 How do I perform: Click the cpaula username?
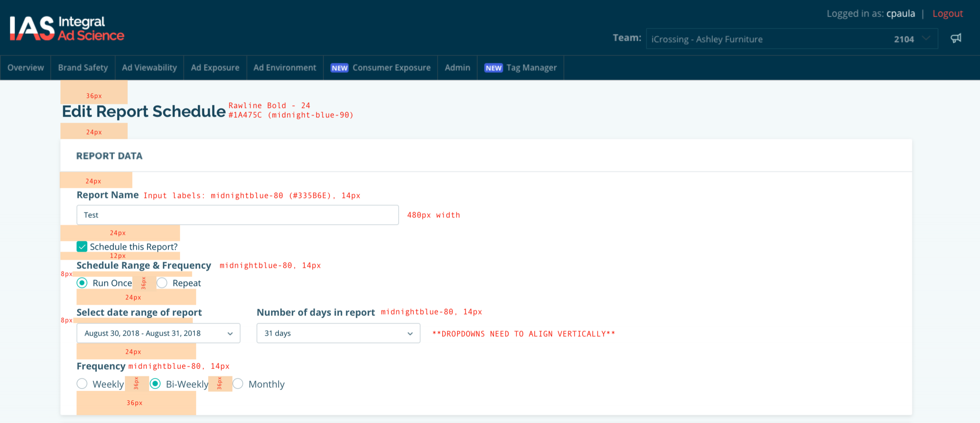pos(900,14)
